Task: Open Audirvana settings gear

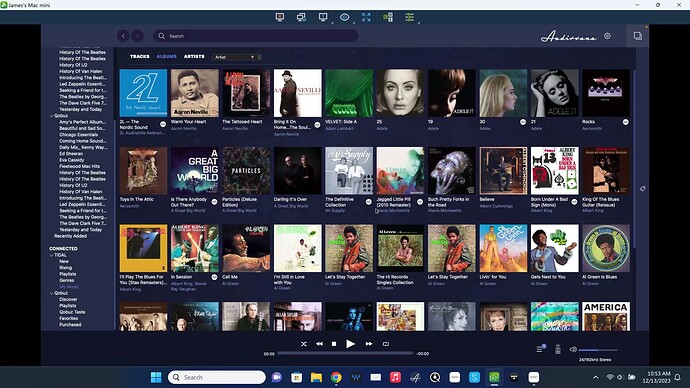Action: 607,36
